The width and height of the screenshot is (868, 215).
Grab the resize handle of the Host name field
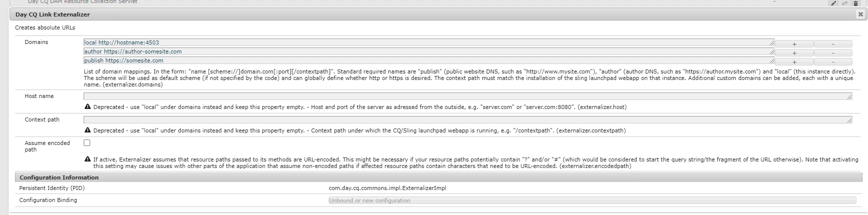[x=849, y=97]
